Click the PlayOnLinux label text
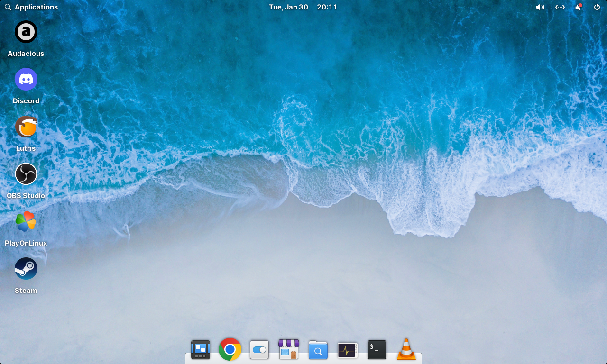The height and width of the screenshot is (364, 607). coord(26,243)
